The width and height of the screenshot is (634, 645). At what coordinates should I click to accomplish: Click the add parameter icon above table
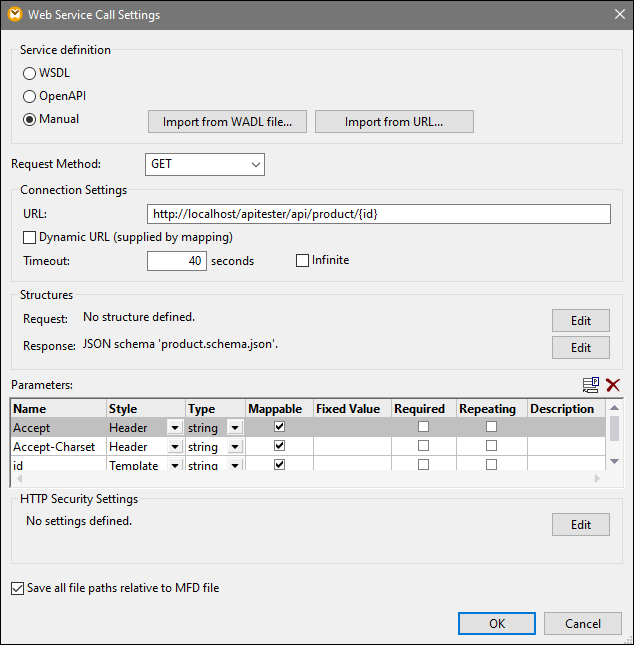coord(591,385)
